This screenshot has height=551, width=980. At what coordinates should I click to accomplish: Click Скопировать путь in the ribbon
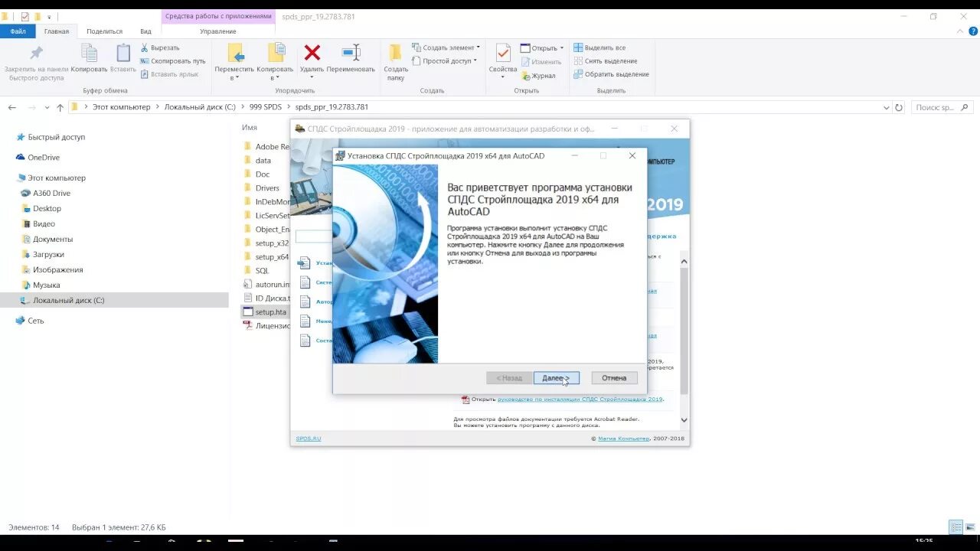click(172, 61)
